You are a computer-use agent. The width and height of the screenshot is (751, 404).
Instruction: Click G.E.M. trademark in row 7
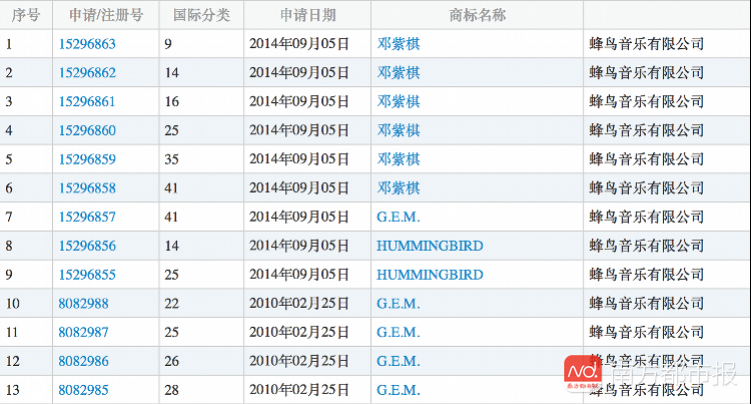398,217
